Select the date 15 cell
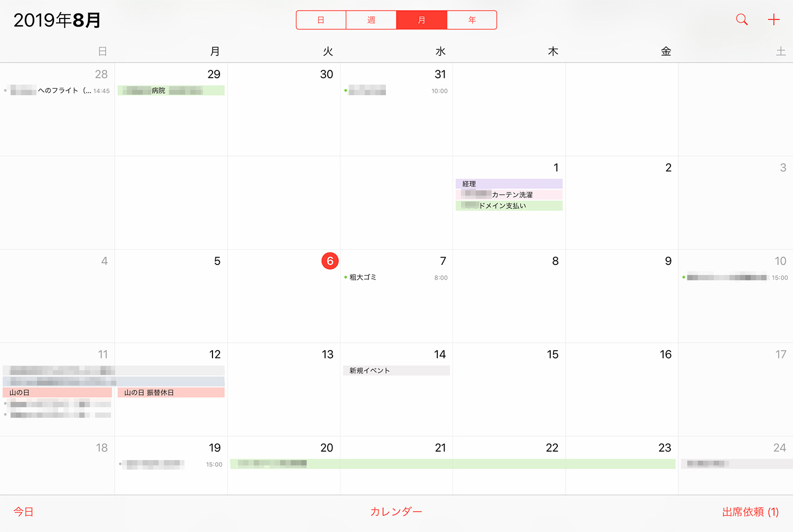Image resolution: width=793 pixels, height=532 pixels. (x=509, y=390)
